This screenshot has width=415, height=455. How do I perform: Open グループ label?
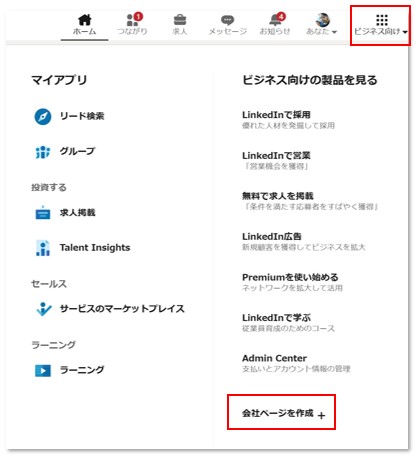coord(77,151)
